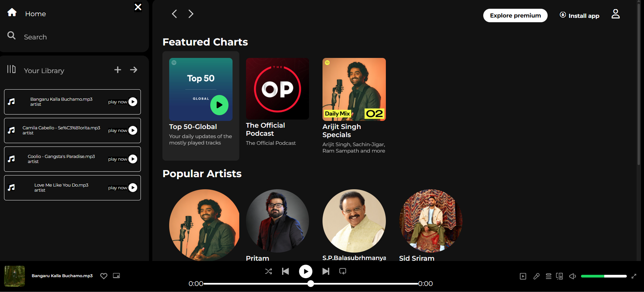Mute the volume speaker icon
Screen dimensions: 644x292
[x=572, y=276]
